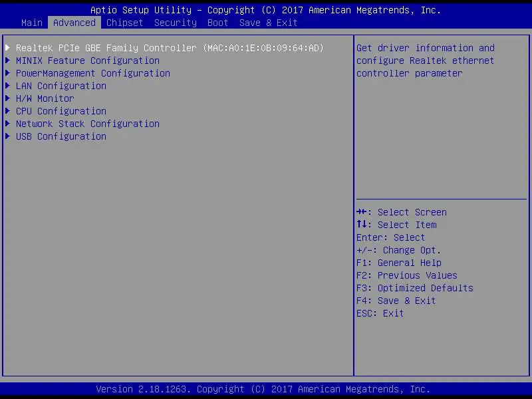Click arrow beside Realtek PCIe GBE Controller
The width and height of the screenshot is (532, 399).
pyautogui.click(x=7, y=47)
